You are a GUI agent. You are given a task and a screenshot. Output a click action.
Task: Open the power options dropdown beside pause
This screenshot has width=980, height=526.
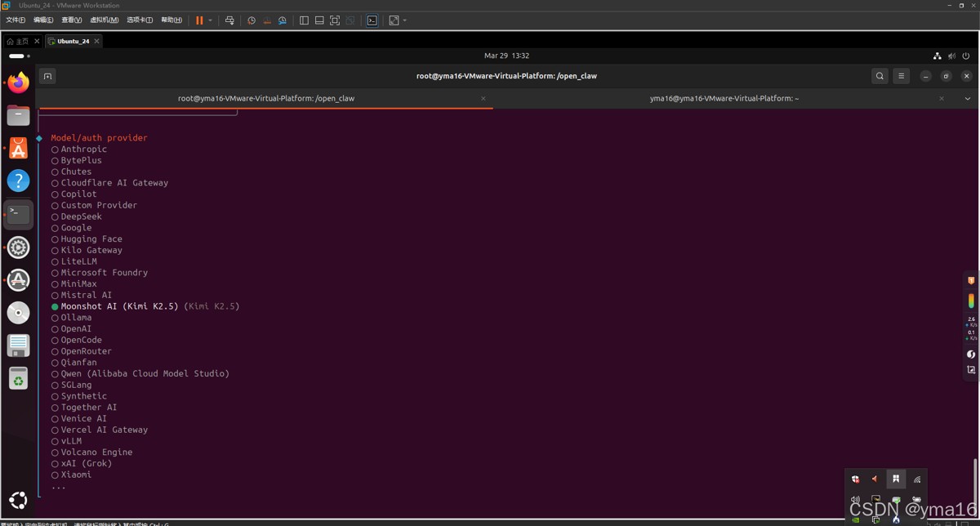coord(210,20)
